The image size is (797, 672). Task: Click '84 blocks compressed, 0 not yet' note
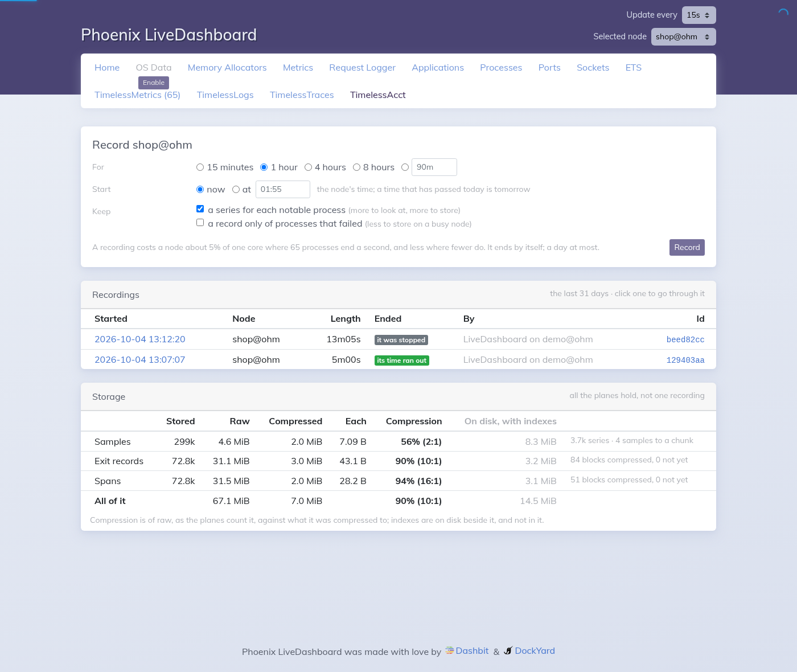click(629, 460)
